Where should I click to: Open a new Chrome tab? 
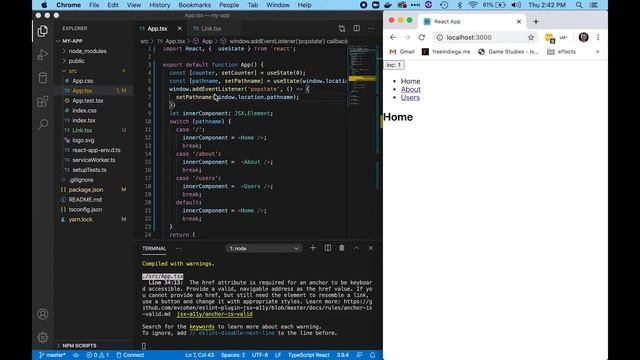[x=536, y=22]
